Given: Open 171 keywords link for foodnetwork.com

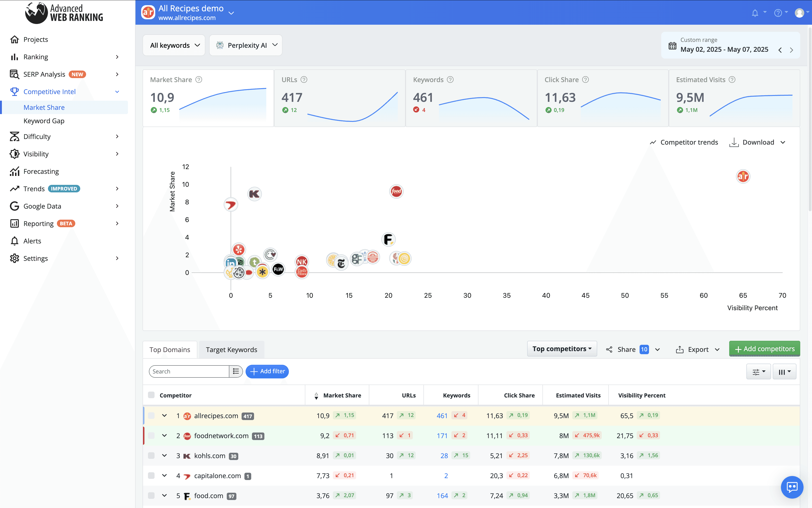Looking at the screenshot, I should 442,436.
